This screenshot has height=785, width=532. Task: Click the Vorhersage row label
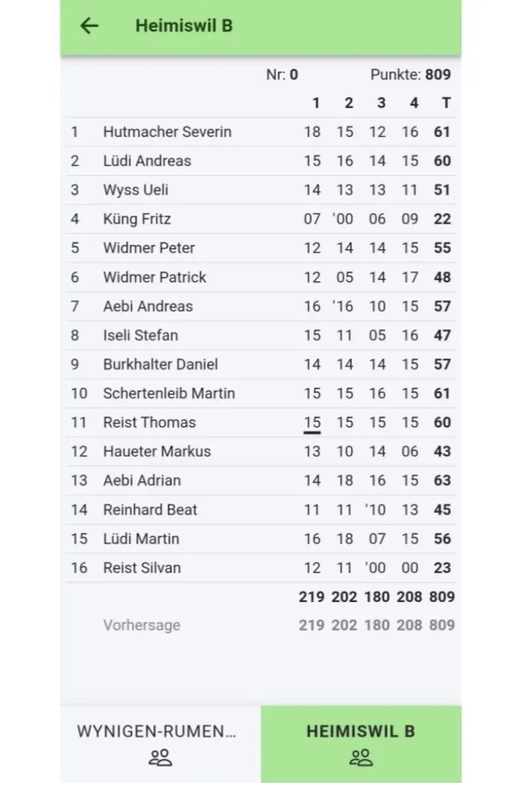[x=141, y=625]
